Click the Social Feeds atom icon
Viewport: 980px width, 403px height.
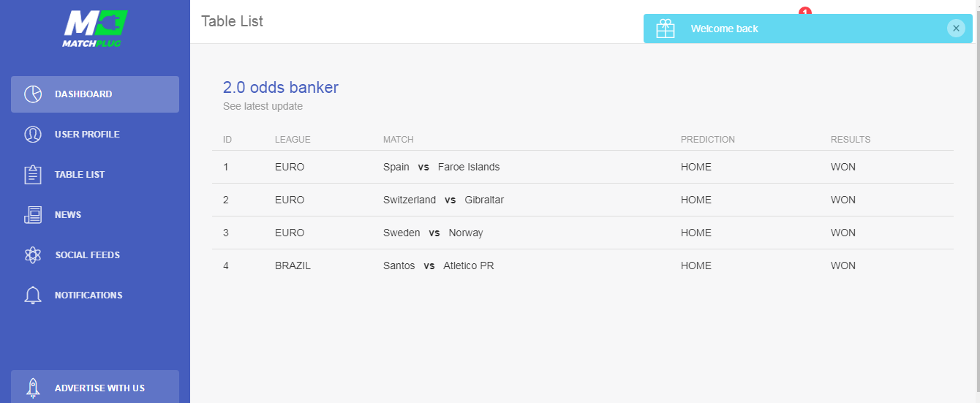pos(33,255)
